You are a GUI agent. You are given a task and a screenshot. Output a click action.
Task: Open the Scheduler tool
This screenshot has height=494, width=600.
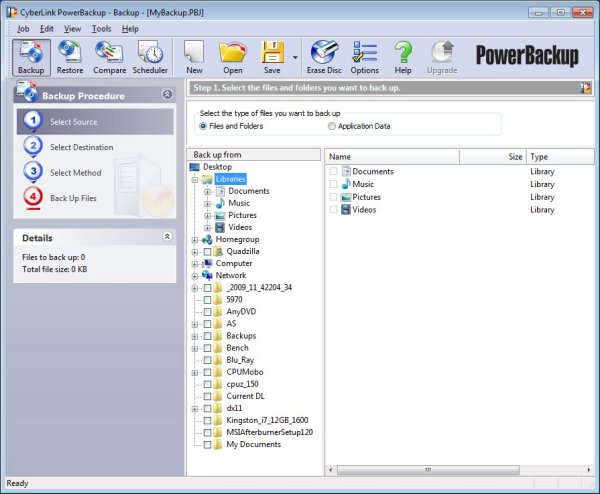coord(150,57)
